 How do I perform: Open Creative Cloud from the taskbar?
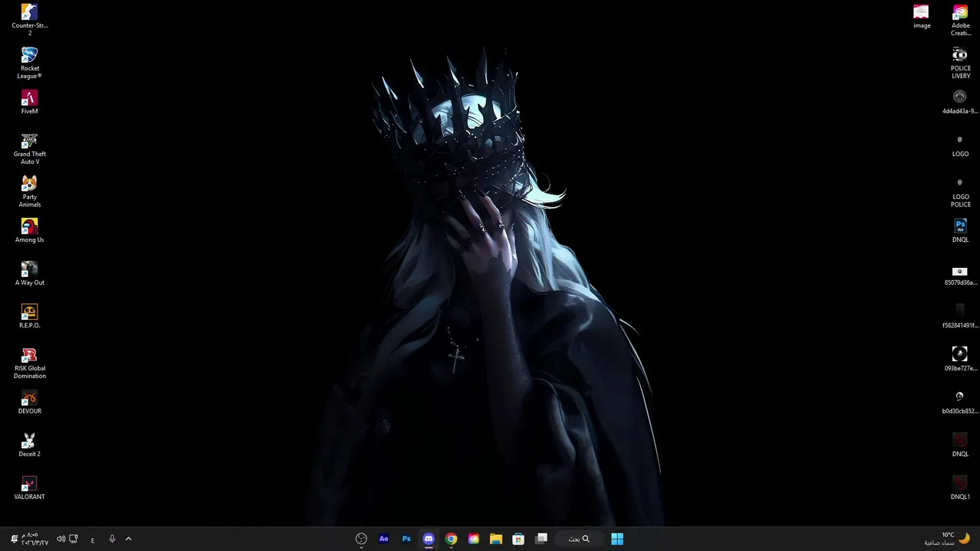(x=473, y=539)
